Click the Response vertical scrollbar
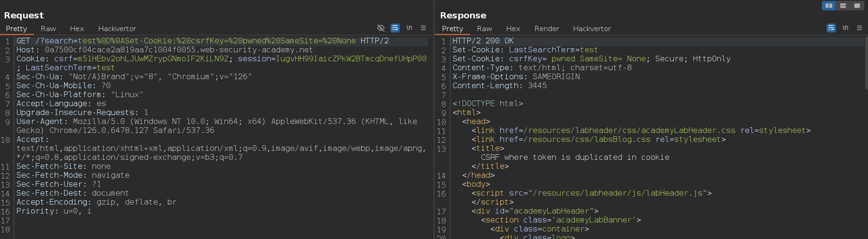This screenshot has height=239, width=868. coord(866,63)
